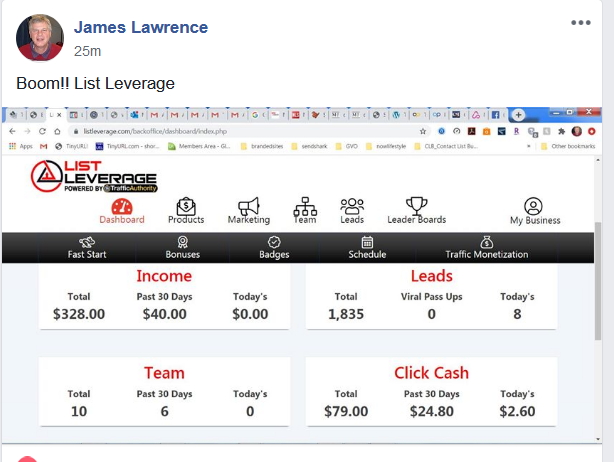Open the Leader Boards trophy icon
Screen dimensions: 614x462
tap(417, 206)
